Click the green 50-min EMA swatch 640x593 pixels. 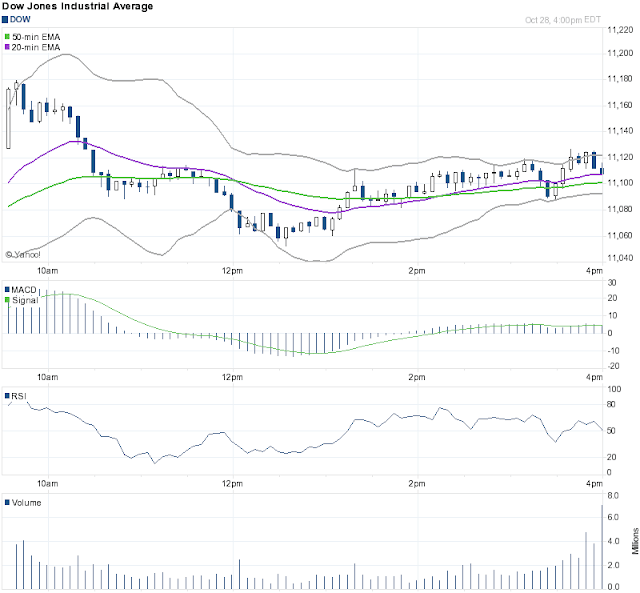pos(7,37)
